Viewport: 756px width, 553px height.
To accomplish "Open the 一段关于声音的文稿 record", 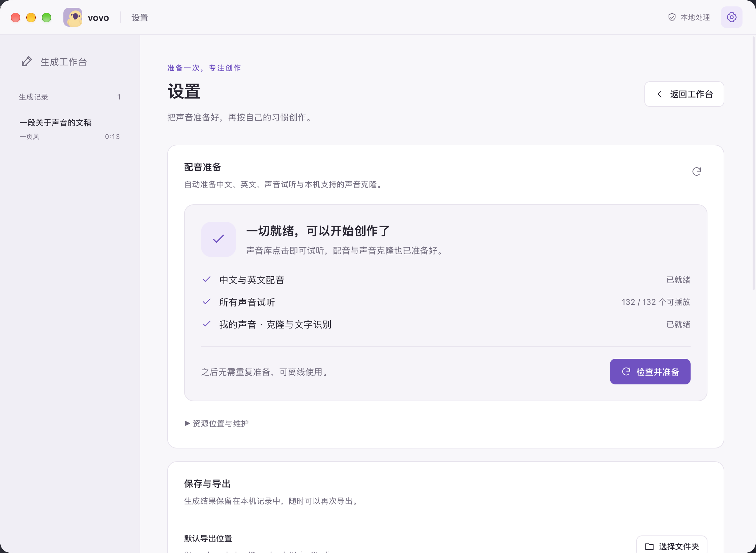I will pyautogui.click(x=70, y=129).
